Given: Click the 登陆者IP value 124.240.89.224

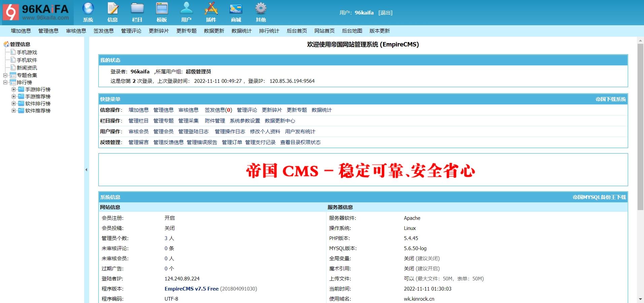Looking at the screenshot, I should tap(182, 278).
